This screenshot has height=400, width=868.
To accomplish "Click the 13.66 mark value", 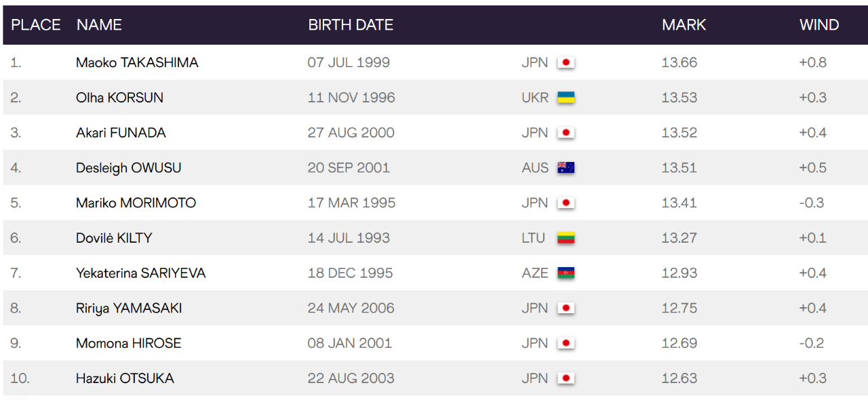I will (x=679, y=62).
